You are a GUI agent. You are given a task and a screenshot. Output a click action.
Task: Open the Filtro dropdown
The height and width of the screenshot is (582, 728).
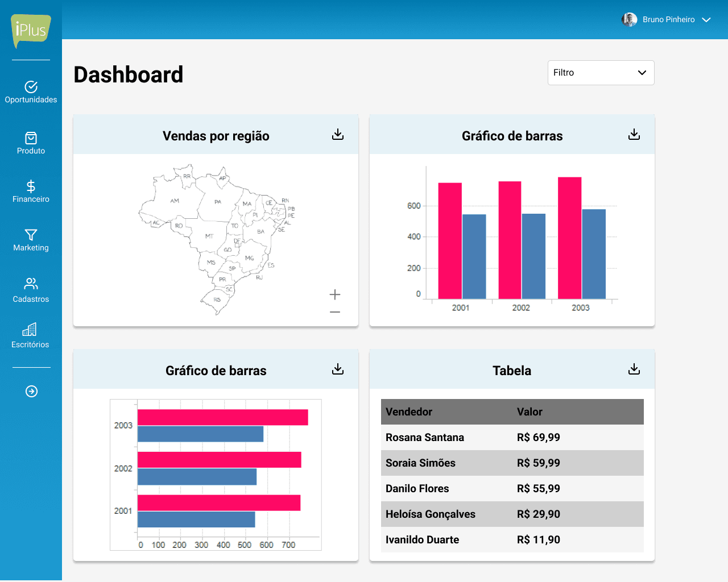(601, 73)
